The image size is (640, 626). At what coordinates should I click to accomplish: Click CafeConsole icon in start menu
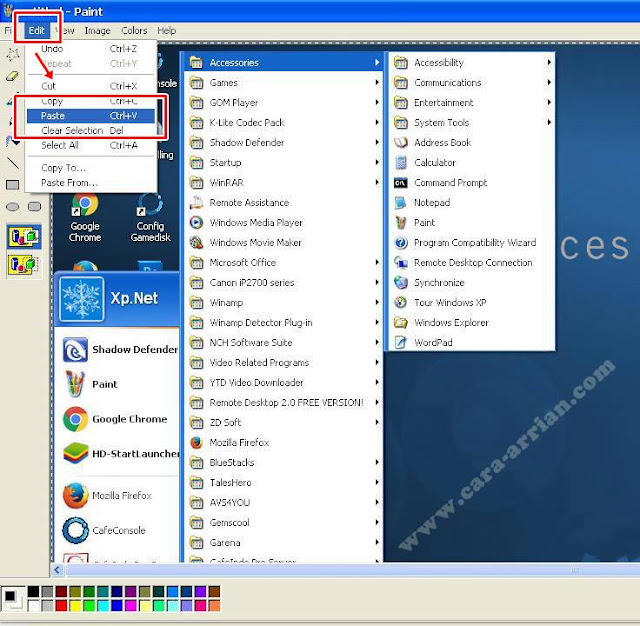pyautogui.click(x=76, y=530)
